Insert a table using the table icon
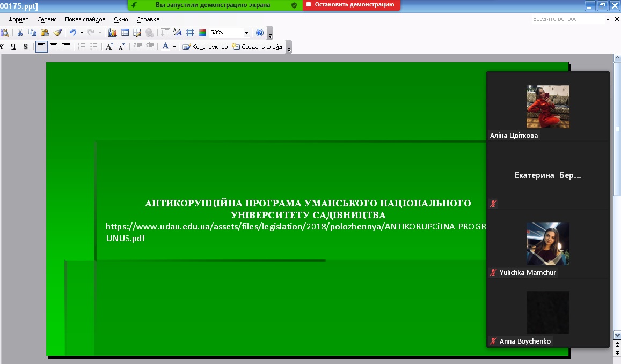 [x=125, y=33]
